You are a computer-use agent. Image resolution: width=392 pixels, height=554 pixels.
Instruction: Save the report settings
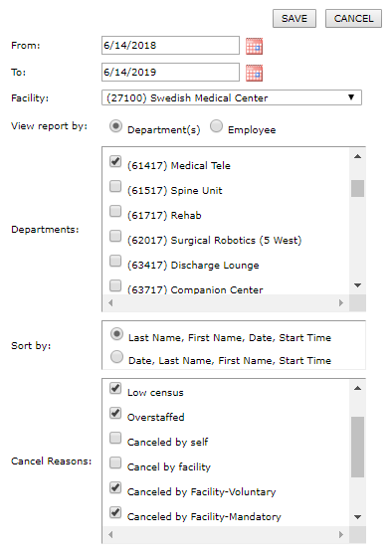(294, 18)
